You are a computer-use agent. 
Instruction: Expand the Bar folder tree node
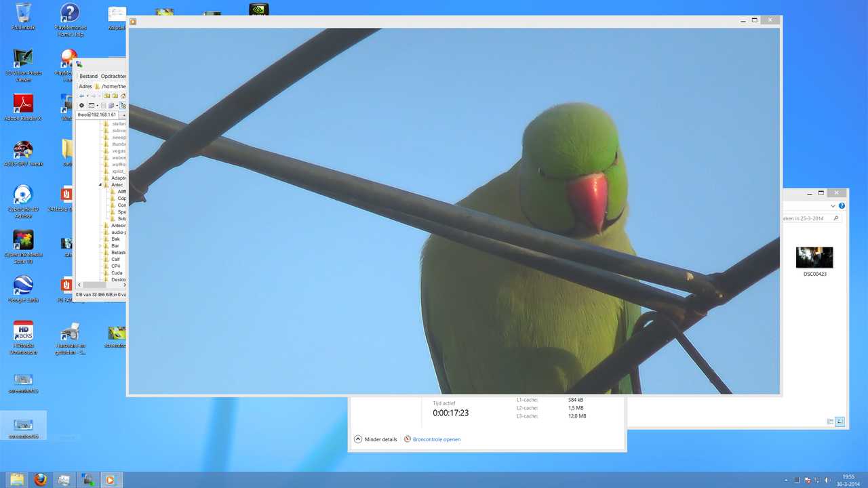coord(100,246)
